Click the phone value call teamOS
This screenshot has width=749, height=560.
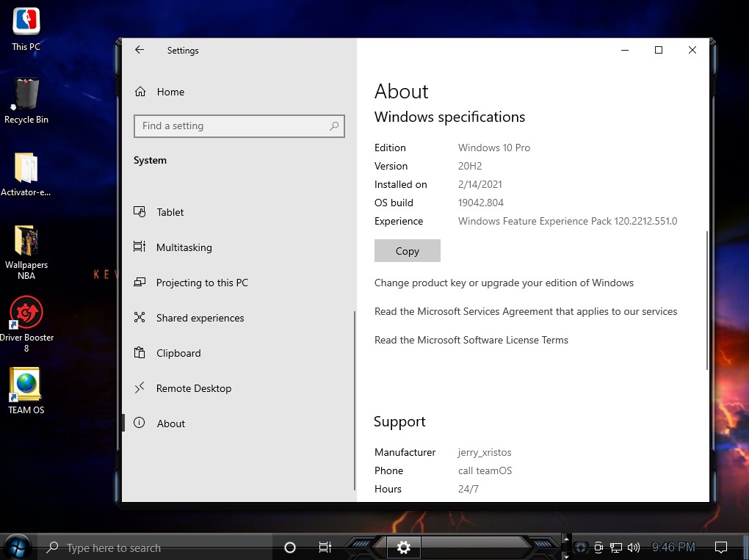pyautogui.click(x=485, y=470)
